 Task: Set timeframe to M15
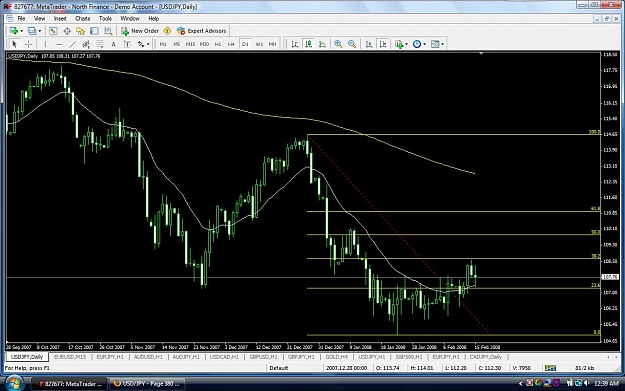pos(190,44)
